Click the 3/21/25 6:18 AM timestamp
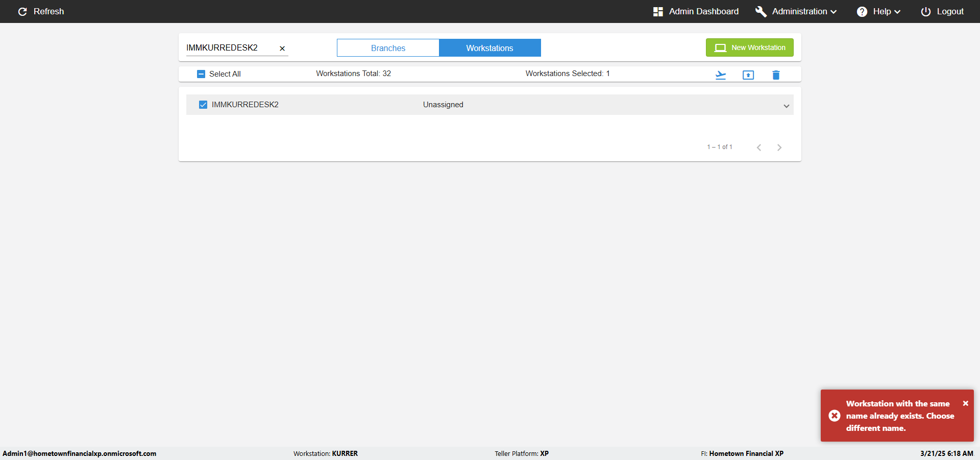The width and height of the screenshot is (980, 460). (x=947, y=453)
